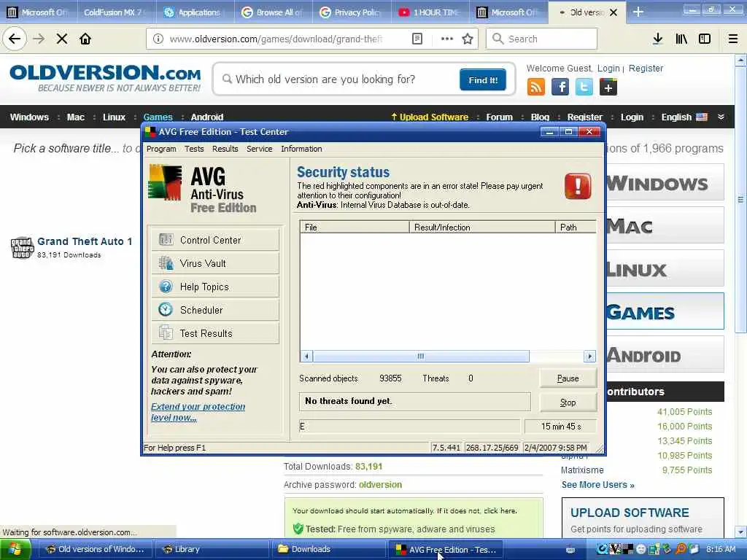Open OldVersion Twitter icon

584,87
